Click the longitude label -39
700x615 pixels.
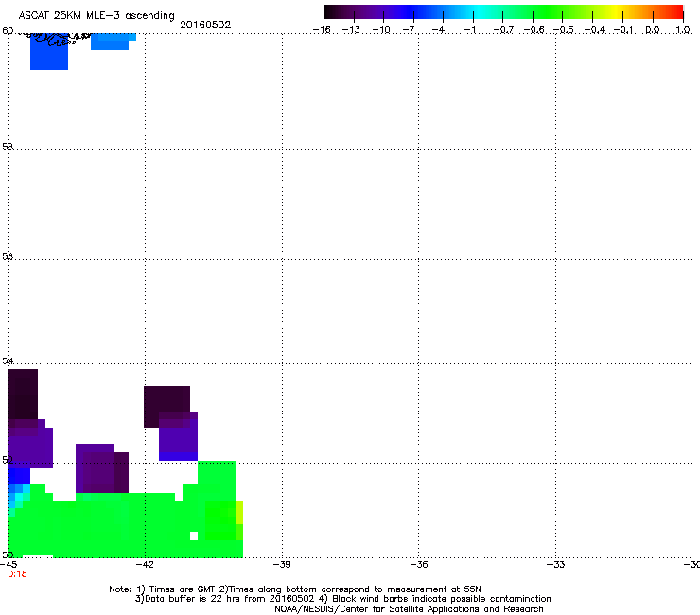(x=282, y=565)
